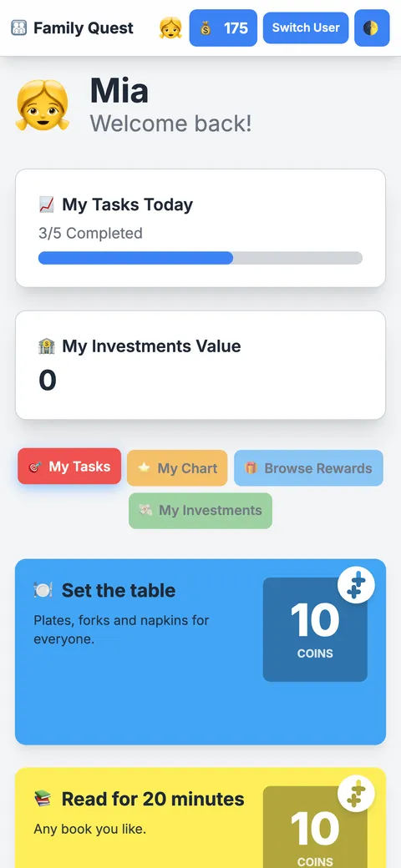
Task: Click the plus icon on Read for 20 minutes
Action: pos(356,793)
